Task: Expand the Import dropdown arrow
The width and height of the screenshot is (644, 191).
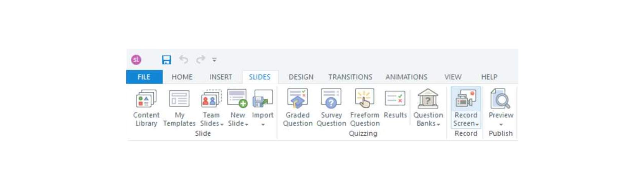Action: 263,125
